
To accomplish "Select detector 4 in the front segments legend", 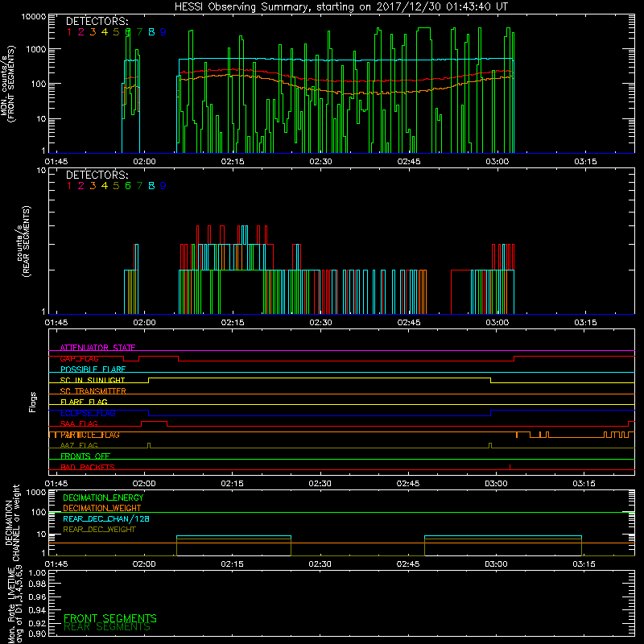I will 105,31.
